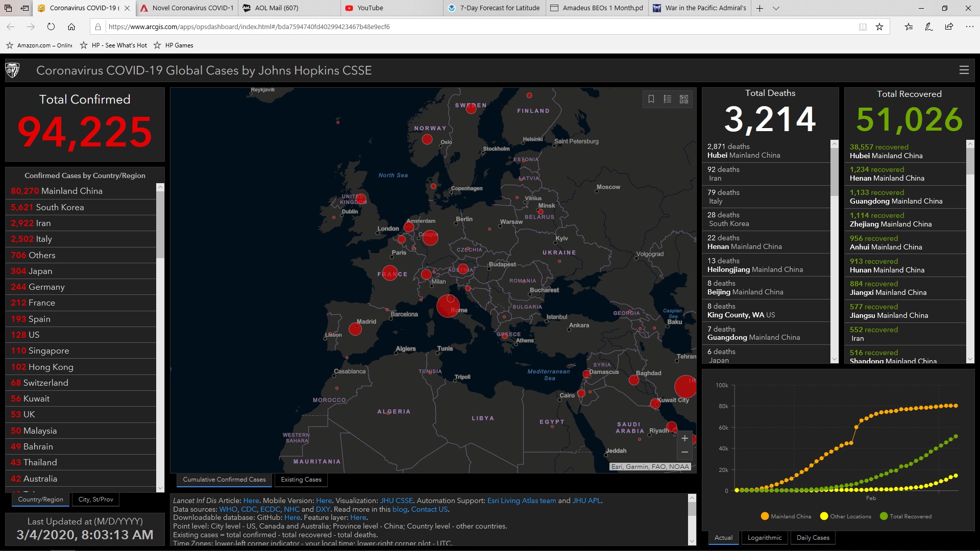Go forward with the forward arrow
Image resolution: width=980 pixels, height=551 pixels.
pos(31,27)
